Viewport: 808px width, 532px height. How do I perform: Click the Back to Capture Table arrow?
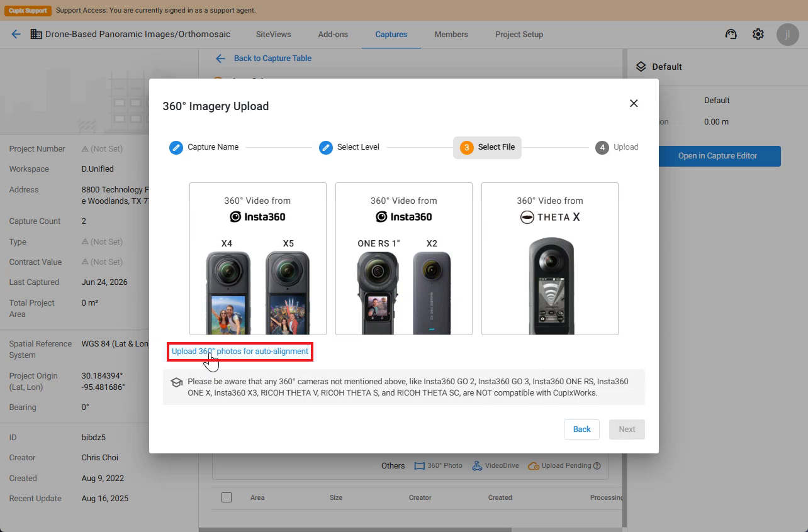pos(220,58)
